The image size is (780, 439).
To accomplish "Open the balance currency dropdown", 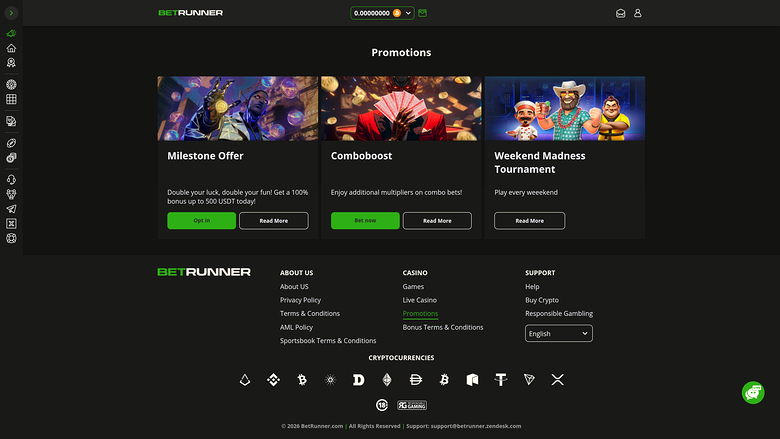I will click(x=382, y=13).
